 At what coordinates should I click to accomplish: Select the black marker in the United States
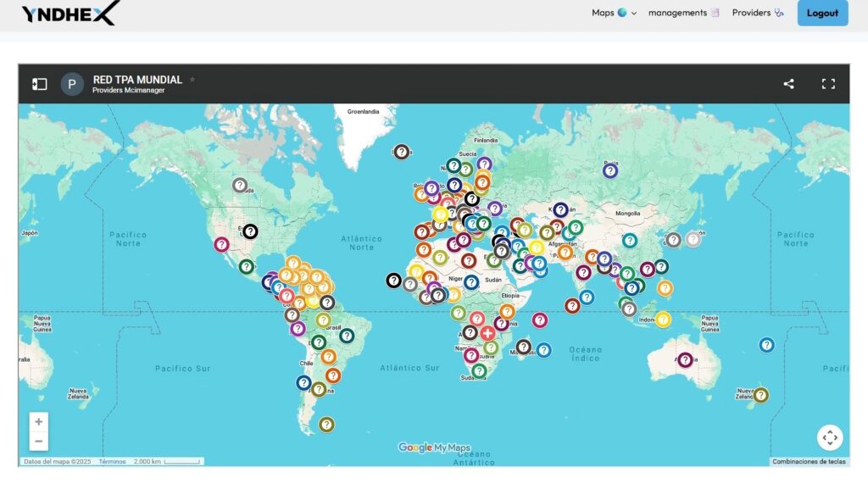(250, 231)
